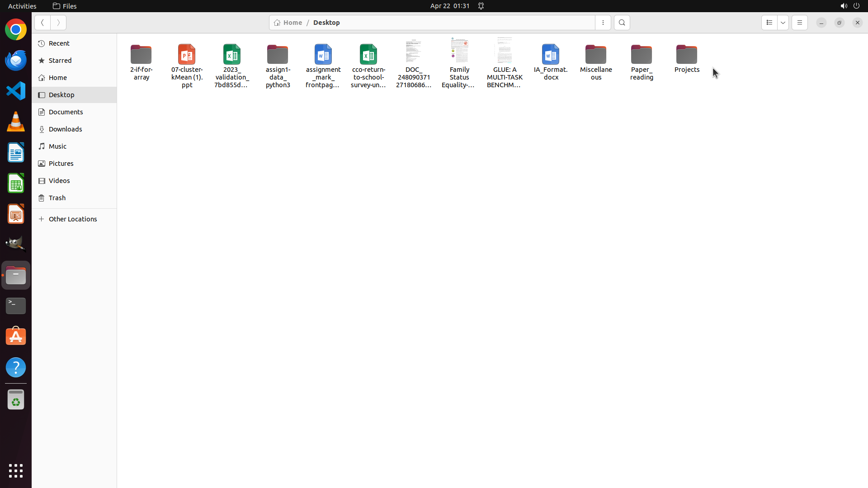Select the Family Status Equality document thumbnail

pos(459,51)
